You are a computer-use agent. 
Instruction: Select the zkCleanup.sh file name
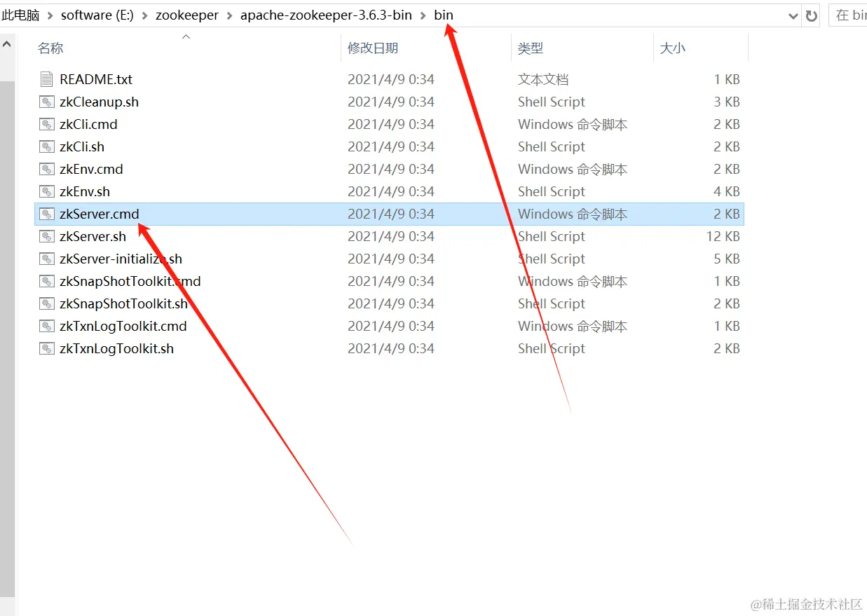pyautogui.click(x=99, y=102)
